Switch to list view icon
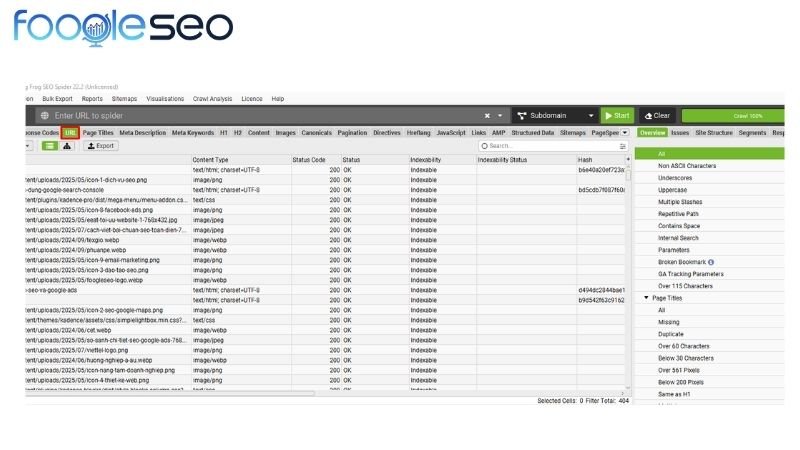This screenshot has width=800, height=450. [49, 146]
